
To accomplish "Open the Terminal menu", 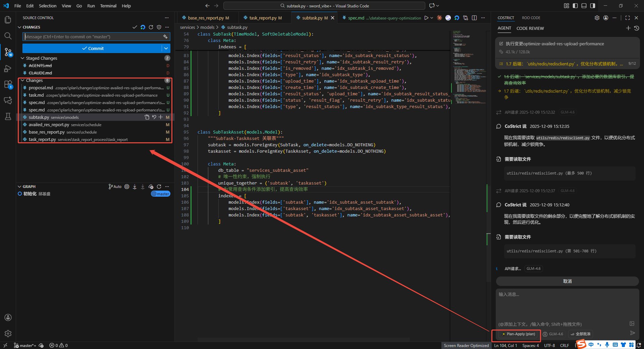I will (x=108, y=6).
